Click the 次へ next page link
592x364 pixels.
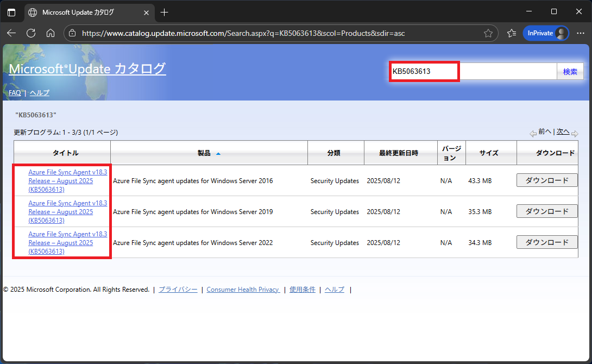click(x=563, y=131)
